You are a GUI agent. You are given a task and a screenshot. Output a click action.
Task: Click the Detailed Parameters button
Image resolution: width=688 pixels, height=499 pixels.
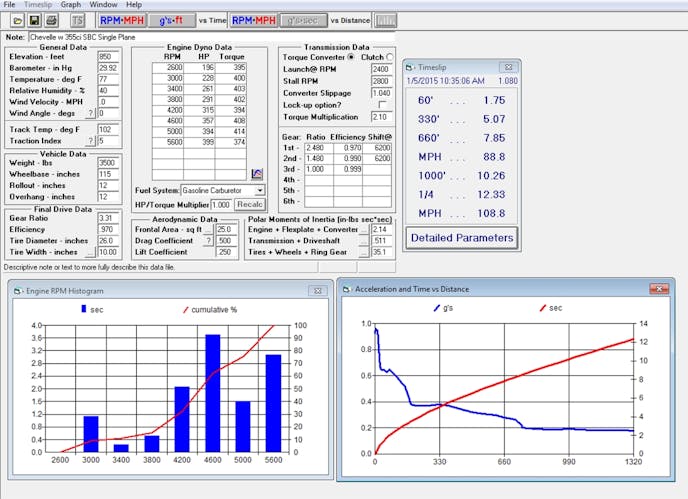pyautogui.click(x=463, y=237)
